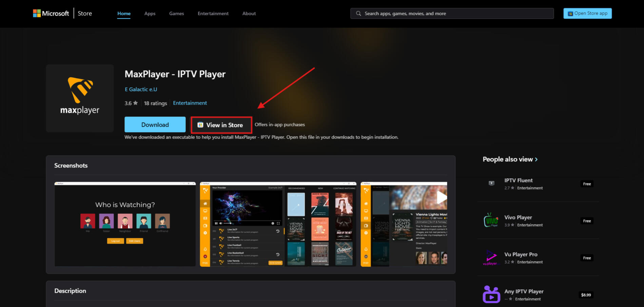
Task: Click the Open Store app button
Action: coord(587,13)
